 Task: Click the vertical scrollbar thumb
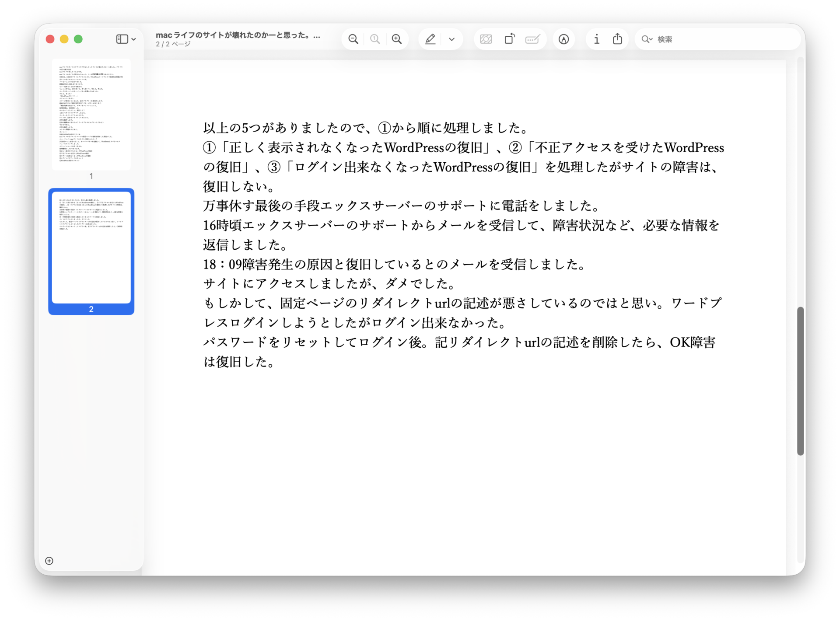800,381
